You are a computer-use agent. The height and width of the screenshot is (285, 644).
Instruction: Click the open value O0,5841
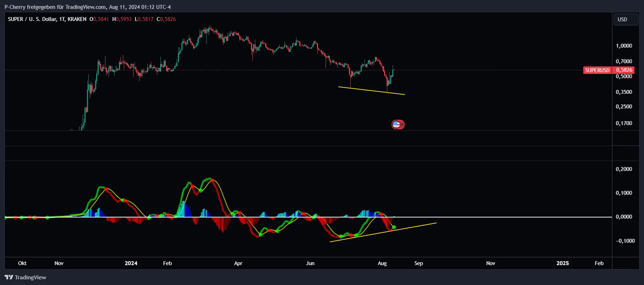point(99,19)
